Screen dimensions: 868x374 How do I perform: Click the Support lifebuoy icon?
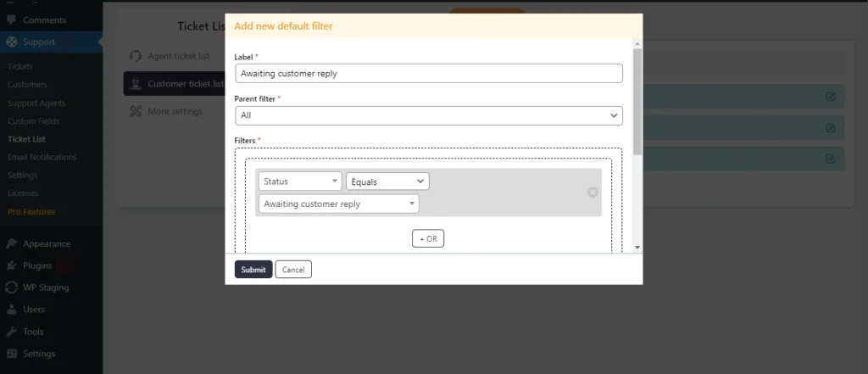11,42
